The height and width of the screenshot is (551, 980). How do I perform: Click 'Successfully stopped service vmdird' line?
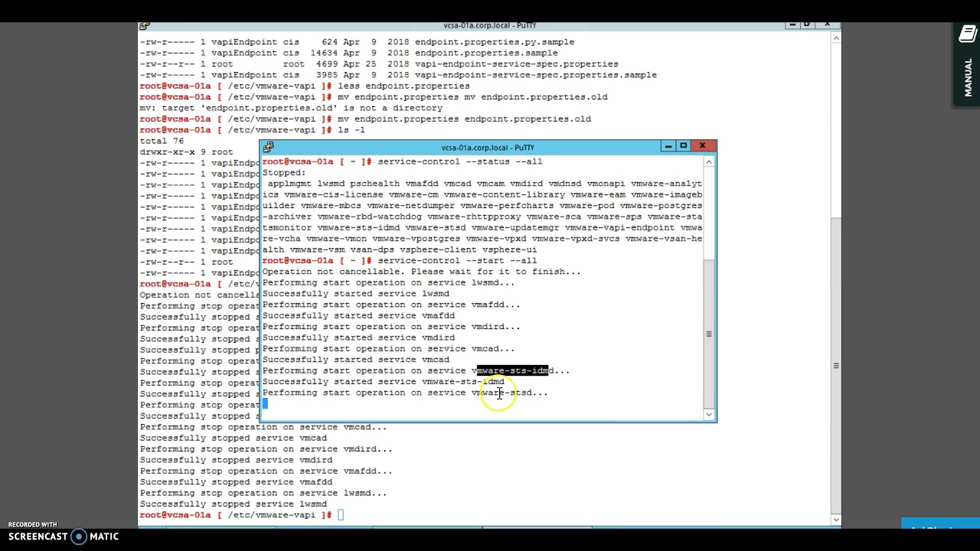tap(236, 461)
